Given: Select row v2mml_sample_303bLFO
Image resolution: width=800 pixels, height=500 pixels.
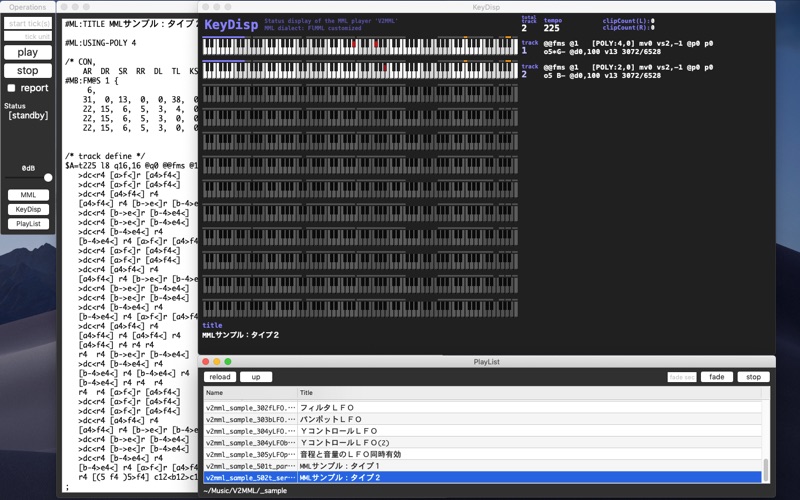Looking at the screenshot, I should click(x=483, y=419).
